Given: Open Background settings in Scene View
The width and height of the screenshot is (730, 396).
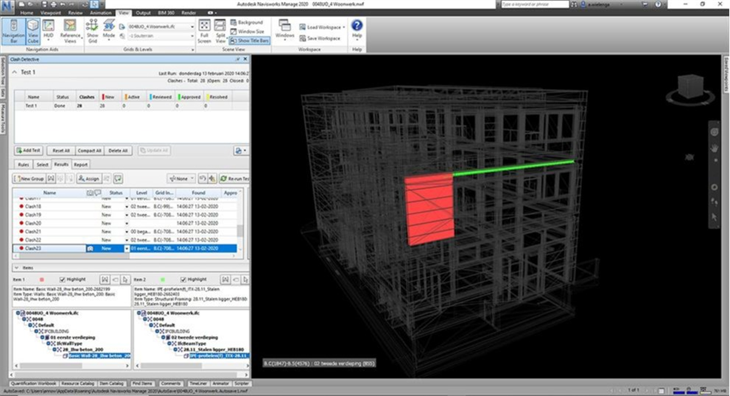Looking at the screenshot, I should pyautogui.click(x=247, y=22).
